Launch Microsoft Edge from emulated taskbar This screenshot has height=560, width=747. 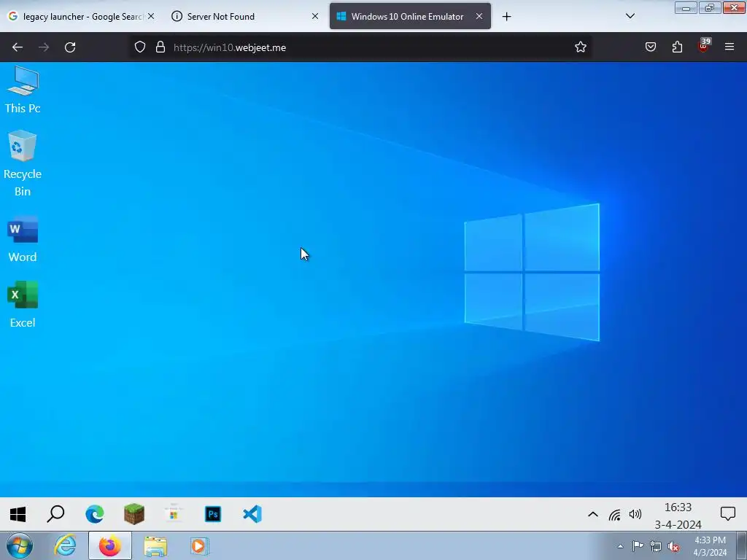pyautogui.click(x=95, y=514)
